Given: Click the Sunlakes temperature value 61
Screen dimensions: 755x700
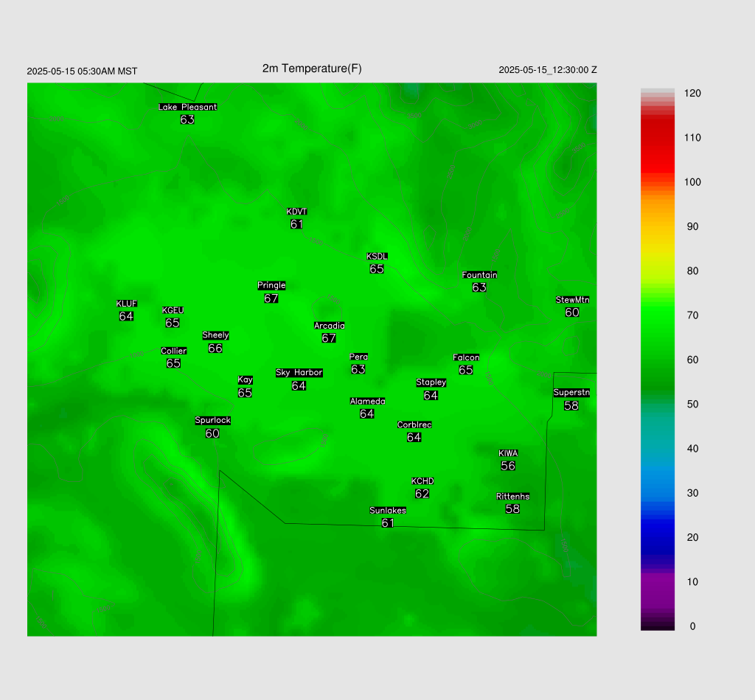Looking at the screenshot, I should tap(388, 523).
